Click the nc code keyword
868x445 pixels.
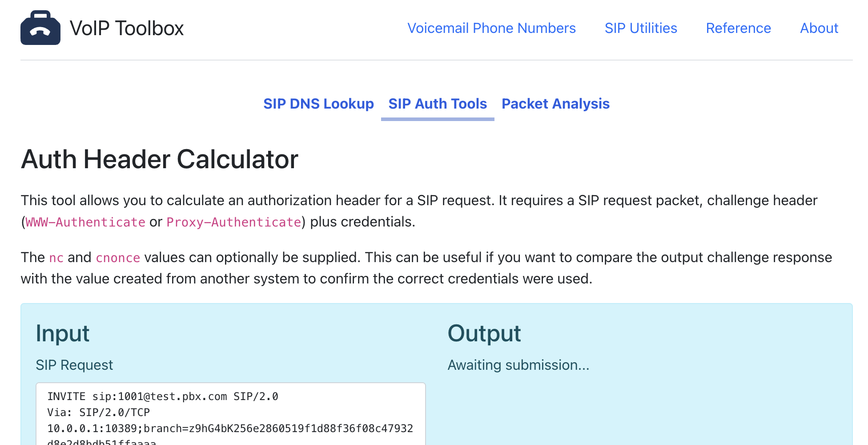tap(56, 258)
